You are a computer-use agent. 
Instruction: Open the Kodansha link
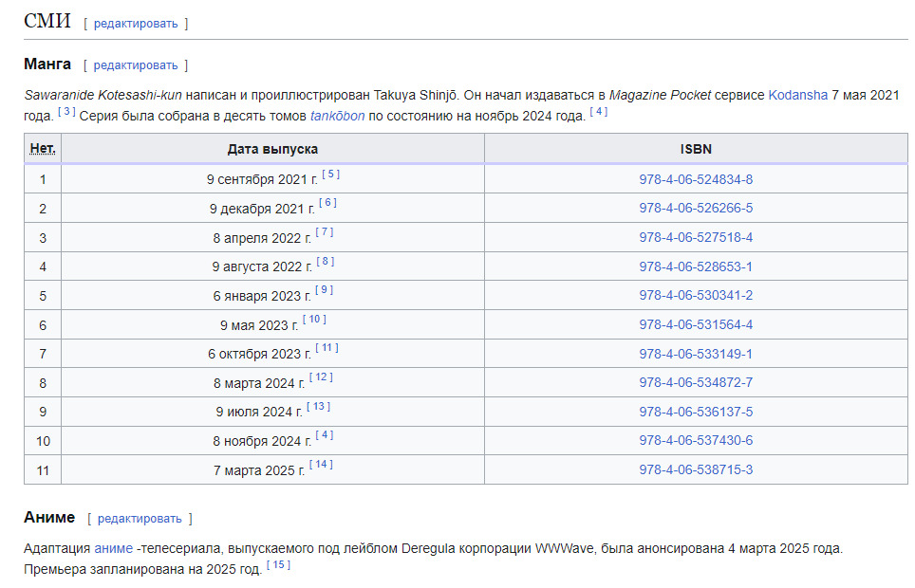pos(797,95)
